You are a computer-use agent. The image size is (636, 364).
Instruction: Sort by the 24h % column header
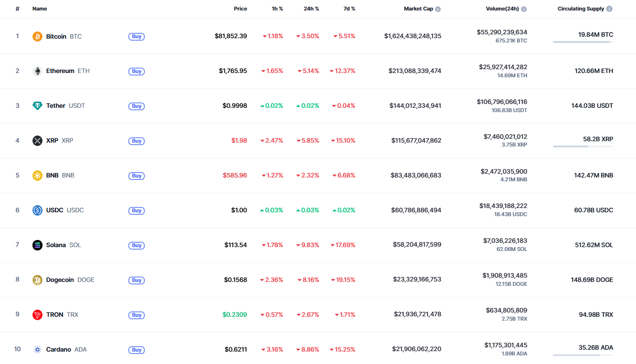pyautogui.click(x=311, y=9)
